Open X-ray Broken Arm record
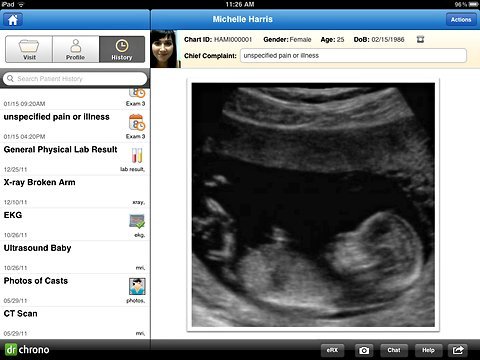Image resolution: width=480 pixels, height=360 pixels. click(x=75, y=192)
